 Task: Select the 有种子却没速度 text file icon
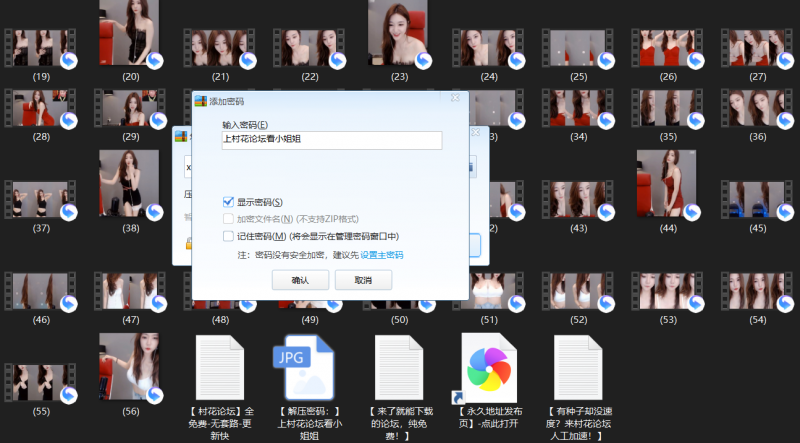coord(578,367)
